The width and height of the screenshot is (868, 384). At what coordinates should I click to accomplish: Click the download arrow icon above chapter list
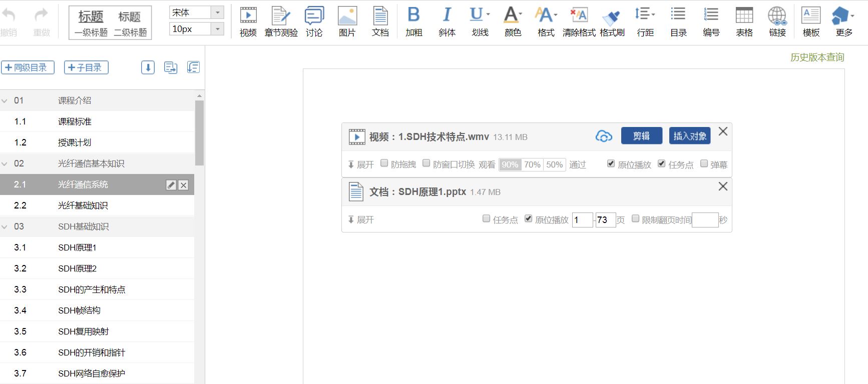click(148, 67)
